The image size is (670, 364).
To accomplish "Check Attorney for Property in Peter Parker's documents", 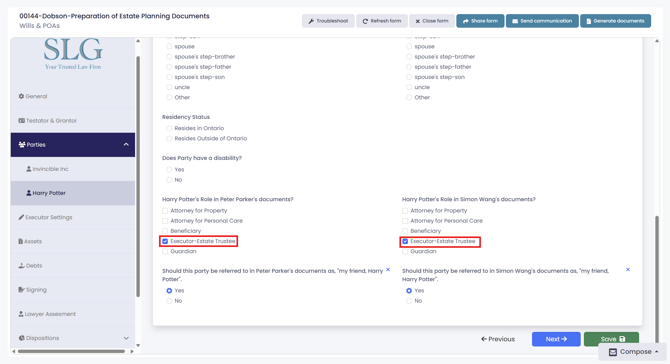I will pyautogui.click(x=165, y=211).
